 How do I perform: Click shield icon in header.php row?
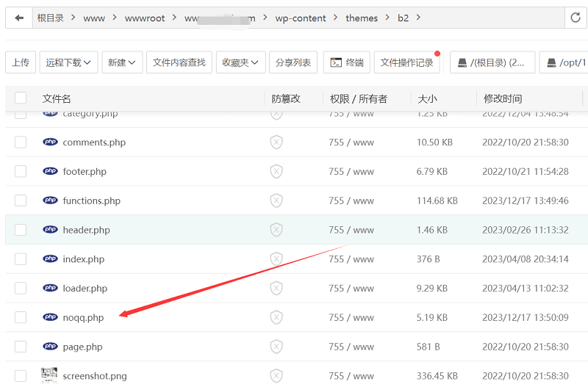[x=276, y=230]
